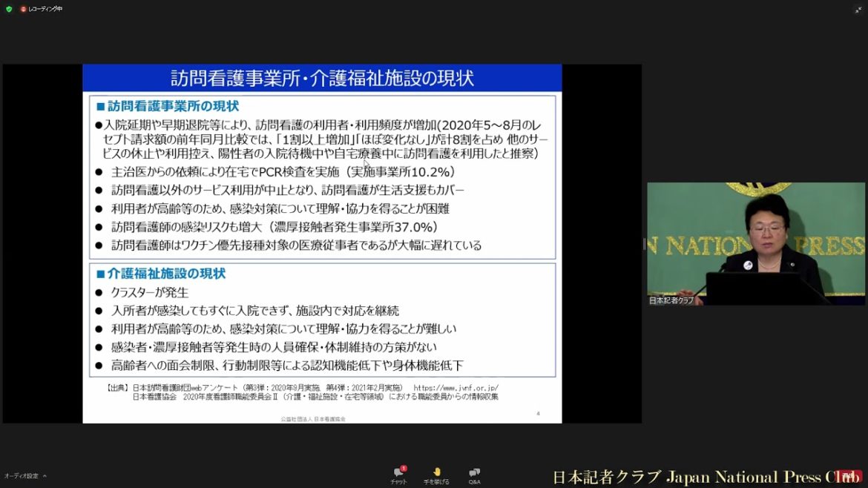Open オーディオ設定 audio settings
This screenshot has height=488, width=868.
point(21,476)
